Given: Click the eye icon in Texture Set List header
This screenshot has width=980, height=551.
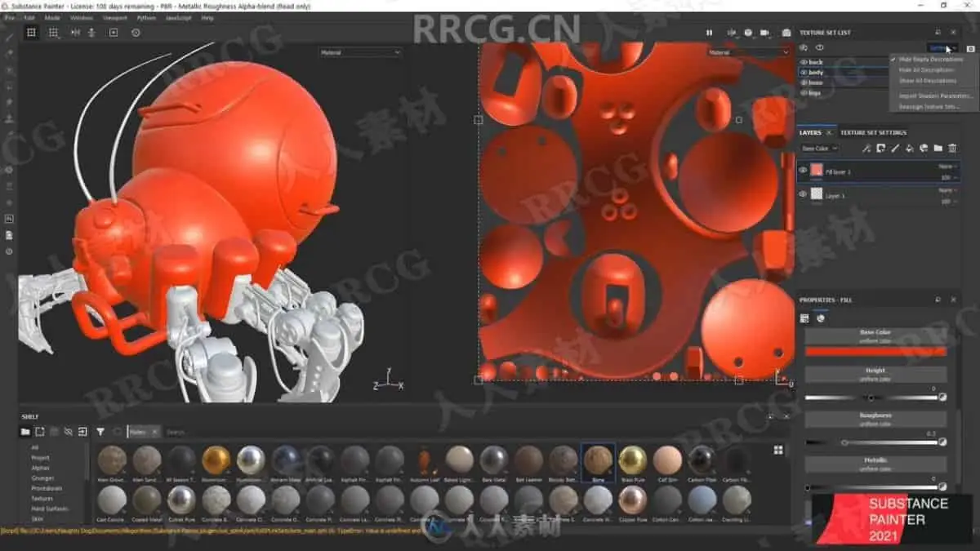Looking at the screenshot, I should tap(819, 48).
